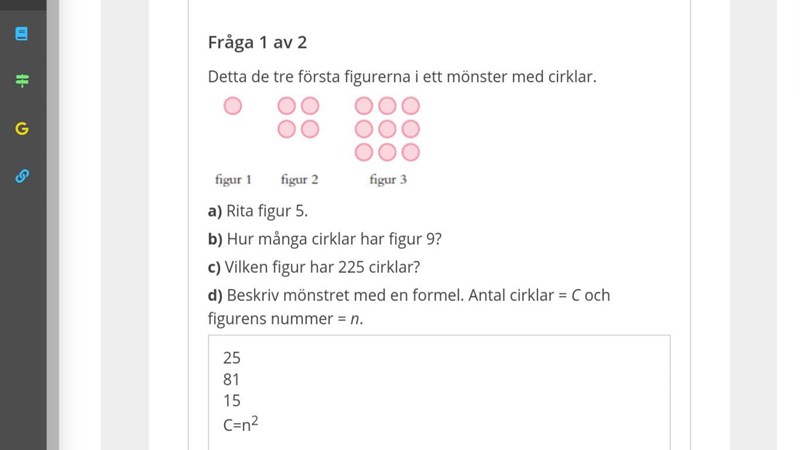Viewport: 800px width, 450px height.
Task: Place cursor on the "25" answer line
Action: pyautogui.click(x=232, y=357)
